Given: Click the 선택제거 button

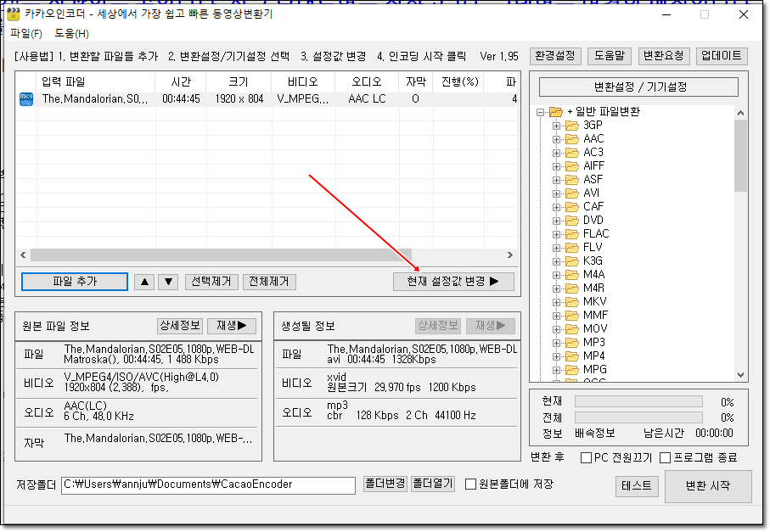Looking at the screenshot, I should coord(211,282).
